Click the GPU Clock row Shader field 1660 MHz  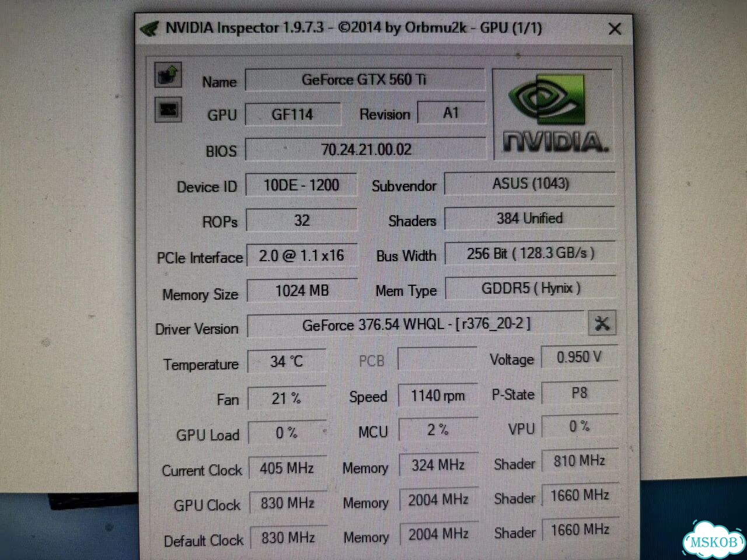tap(580, 495)
